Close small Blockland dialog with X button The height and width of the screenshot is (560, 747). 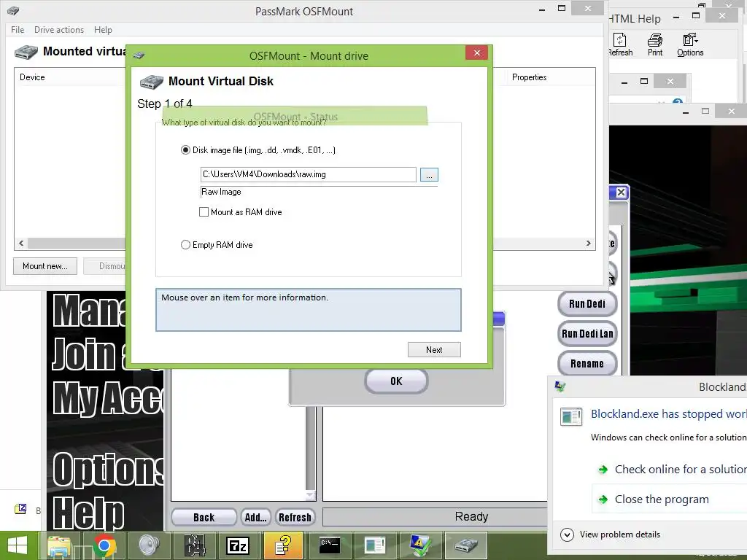click(621, 192)
